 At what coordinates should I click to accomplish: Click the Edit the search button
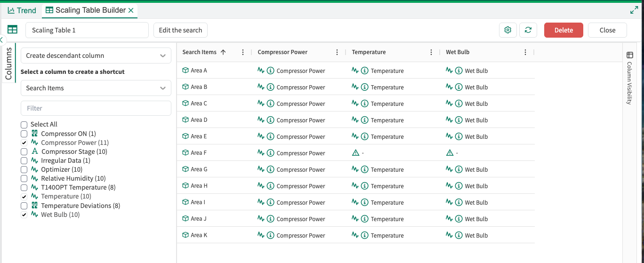(180, 30)
